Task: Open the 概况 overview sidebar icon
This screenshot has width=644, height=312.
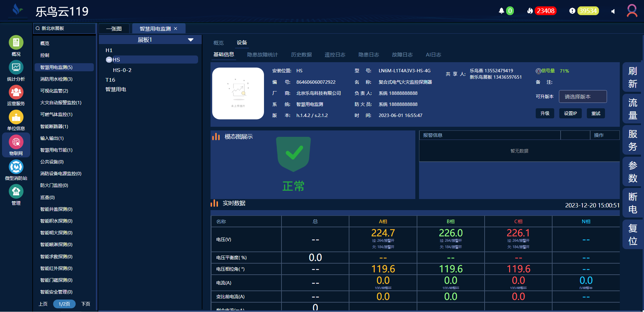Action: tap(16, 43)
